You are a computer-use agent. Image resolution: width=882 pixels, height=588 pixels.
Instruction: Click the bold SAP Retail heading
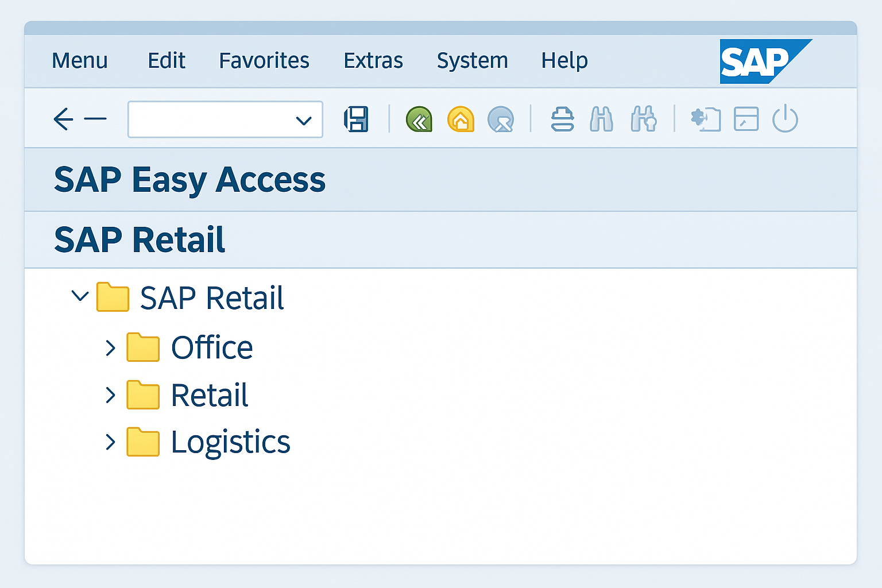pyautogui.click(x=140, y=240)
